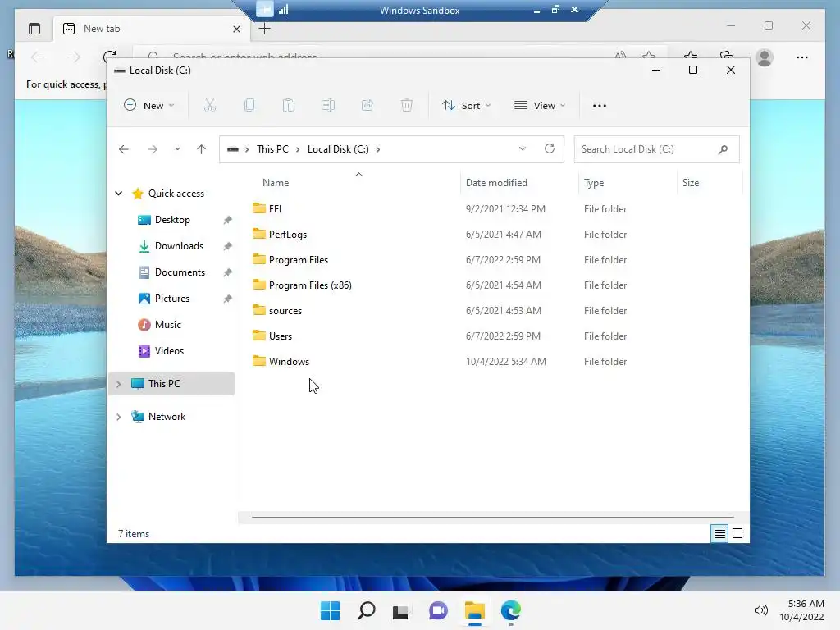Viewport: 840px width, 630px height.
Task: Go forward using Explorer forward arrow
Action: [153, 149]
